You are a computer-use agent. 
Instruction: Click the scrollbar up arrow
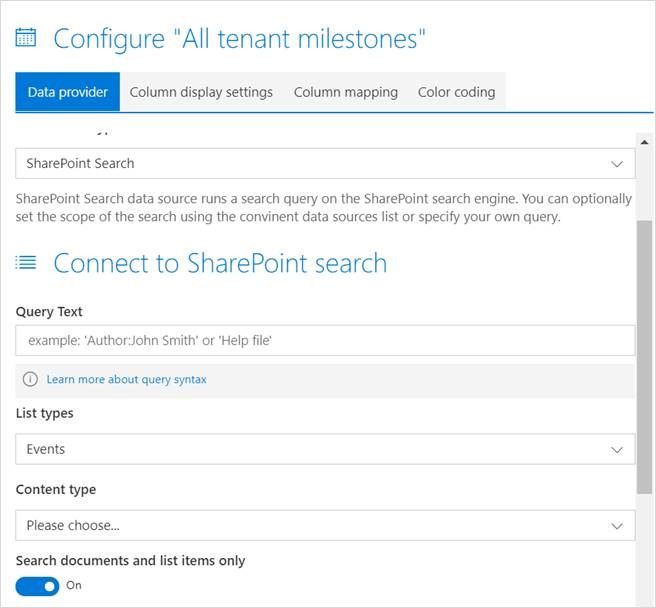(x=644, y=142)
